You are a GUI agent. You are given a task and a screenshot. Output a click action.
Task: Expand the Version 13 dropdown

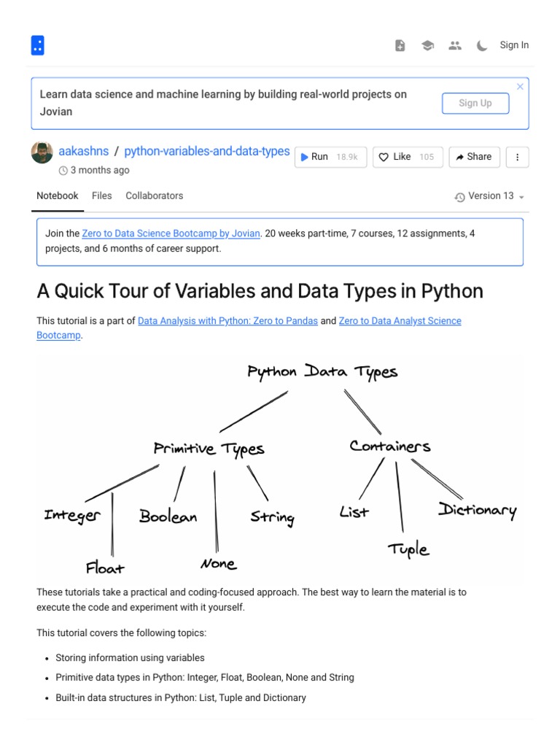489,196
